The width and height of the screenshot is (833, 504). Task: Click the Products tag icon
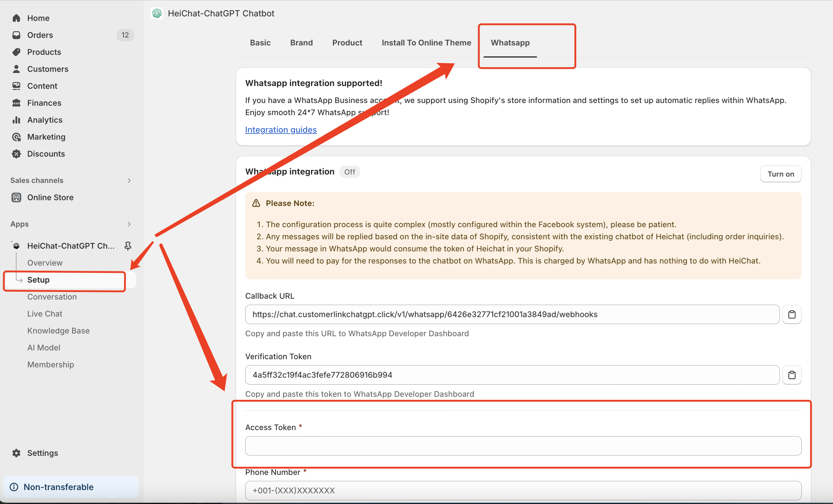pyautogui.click(x=16, y=52)
